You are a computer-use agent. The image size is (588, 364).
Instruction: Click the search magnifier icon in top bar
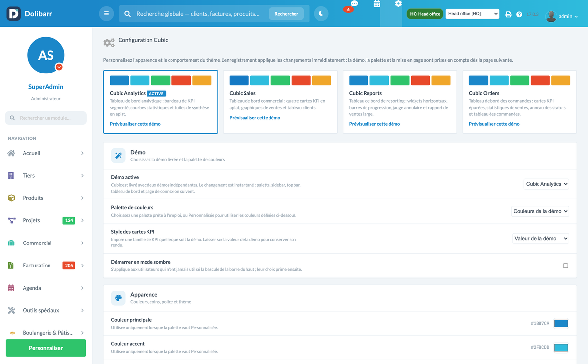pyautogui.click(x=127, y=14)
